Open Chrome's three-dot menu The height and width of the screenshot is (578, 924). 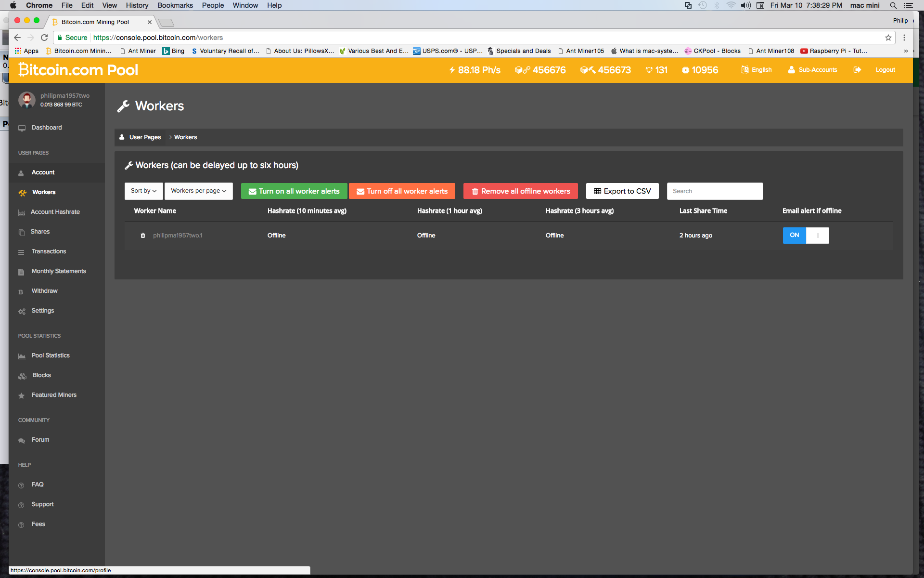tap(904, 38)
